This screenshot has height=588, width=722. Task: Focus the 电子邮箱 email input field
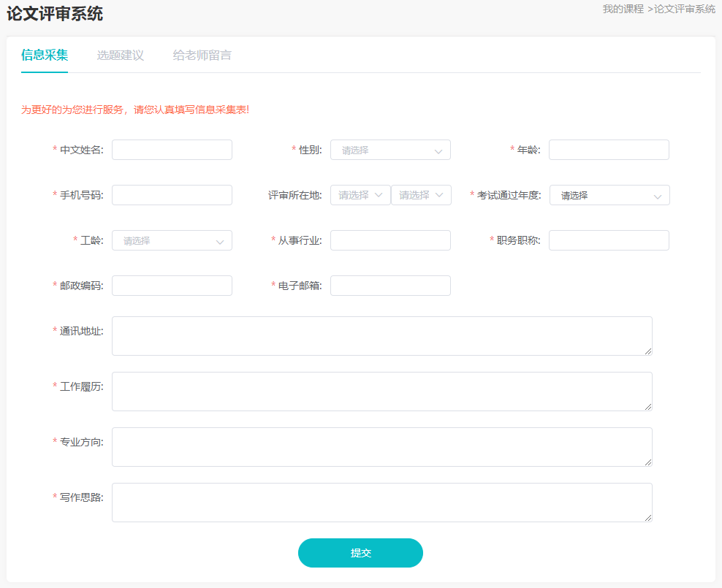tap(390, 286)
